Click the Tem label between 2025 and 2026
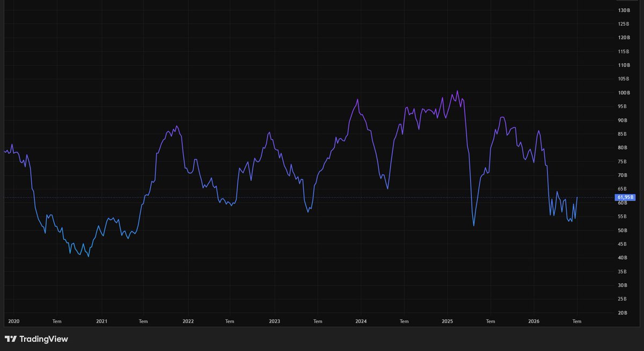The height and width of the screenshot is (351, 644). (491, 321)
